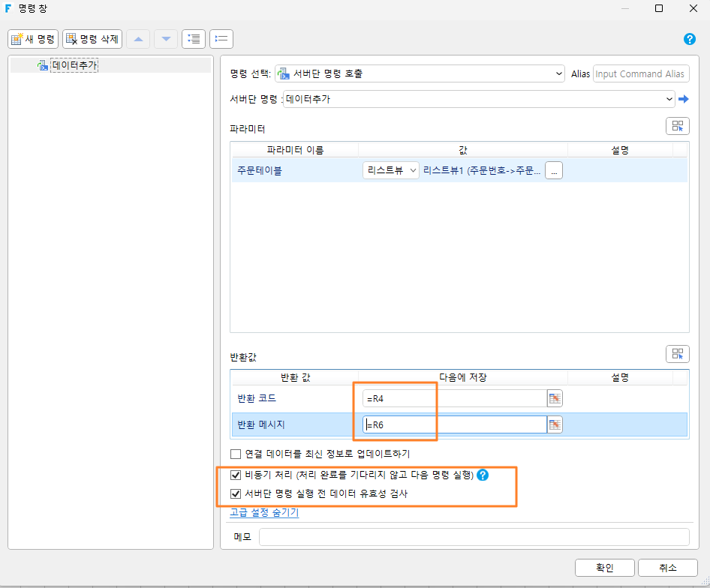Uncheck the 비동기 처리 checkbox
The height and width of the screenshot is (588, 710).
click(x=236, y=475)
